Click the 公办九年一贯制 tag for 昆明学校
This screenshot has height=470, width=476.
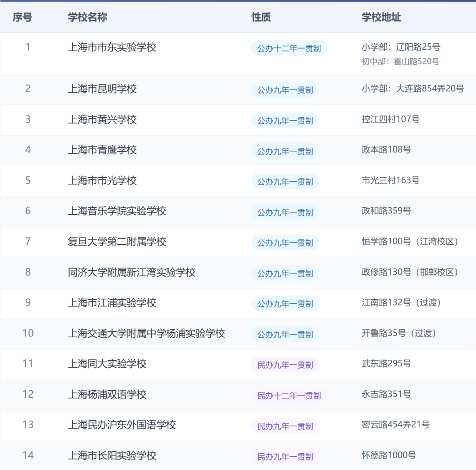tap(285, 90)
